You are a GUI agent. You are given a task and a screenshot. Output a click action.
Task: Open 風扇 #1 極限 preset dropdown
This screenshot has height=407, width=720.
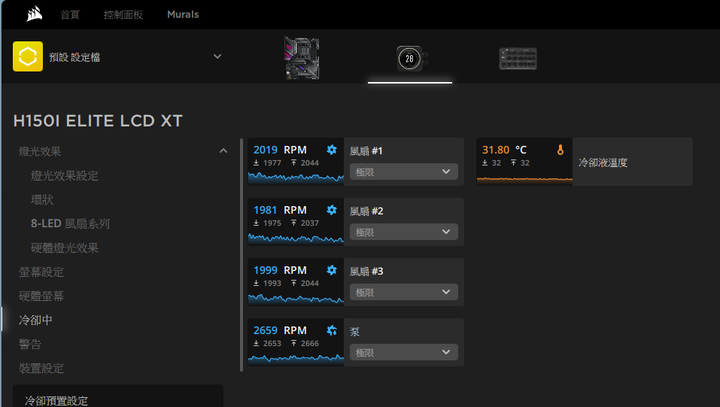pyautogui.click(x=404, y=172)
